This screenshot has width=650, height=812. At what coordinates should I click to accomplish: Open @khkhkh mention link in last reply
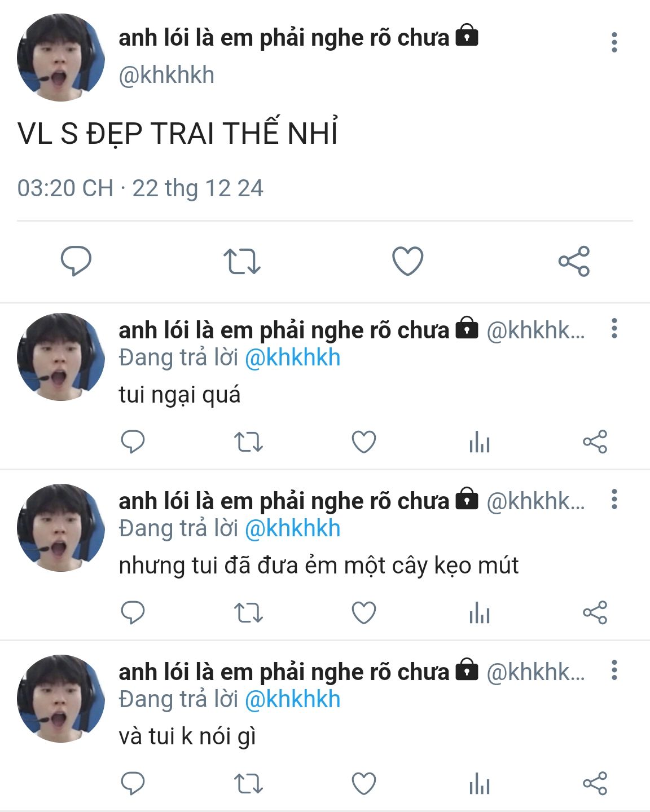[293, 700]
